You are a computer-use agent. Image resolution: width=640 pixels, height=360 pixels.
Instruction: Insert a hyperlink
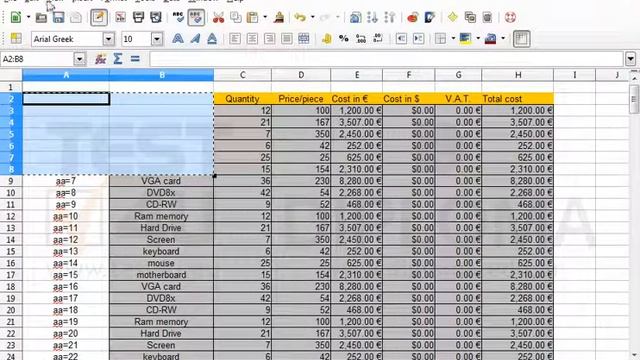coord(356,18)
